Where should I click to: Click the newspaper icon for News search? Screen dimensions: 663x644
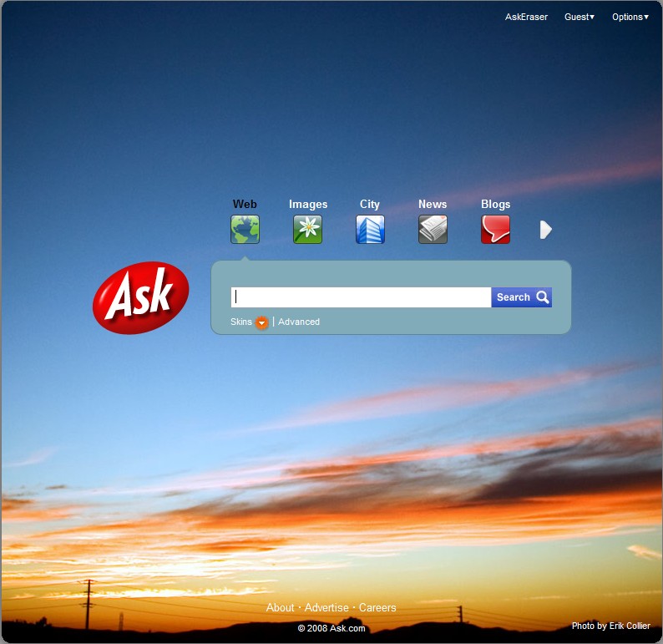tap(433, 229)
